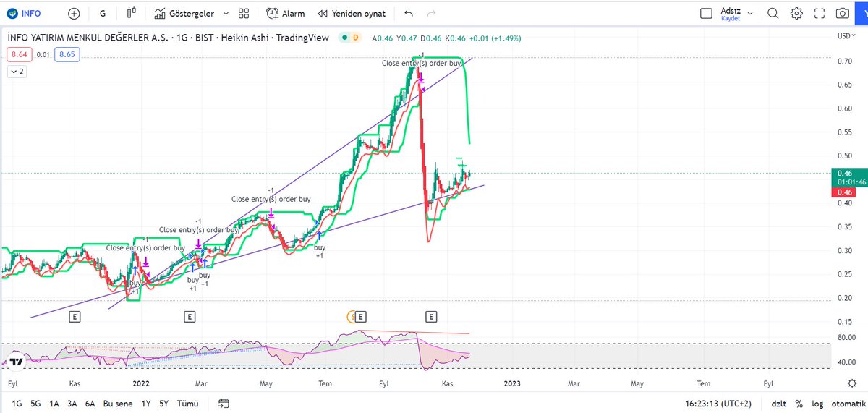This screenshot has width=868, height=413.
Task: Add a symbol to compare with plus icon
Action: [74, 13]
